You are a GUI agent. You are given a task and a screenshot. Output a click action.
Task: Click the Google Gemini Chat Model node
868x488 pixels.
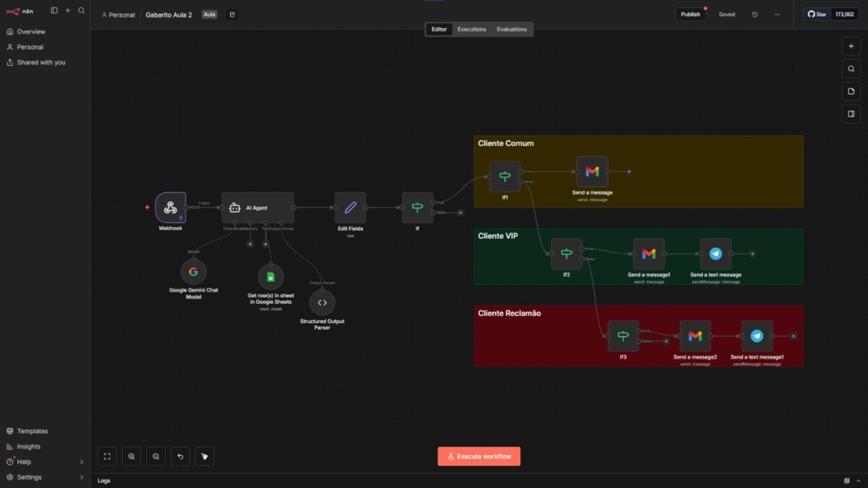pyautogui.click(x=193, y=272)
